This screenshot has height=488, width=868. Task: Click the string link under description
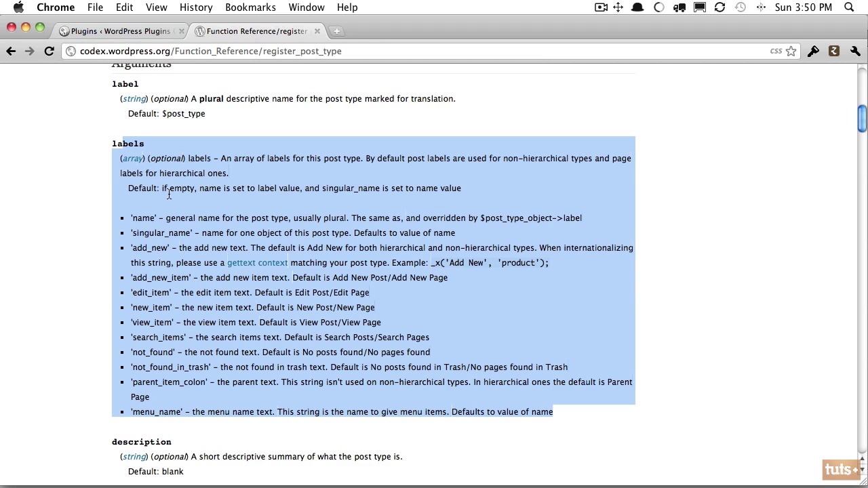click(x=134, y=456)
